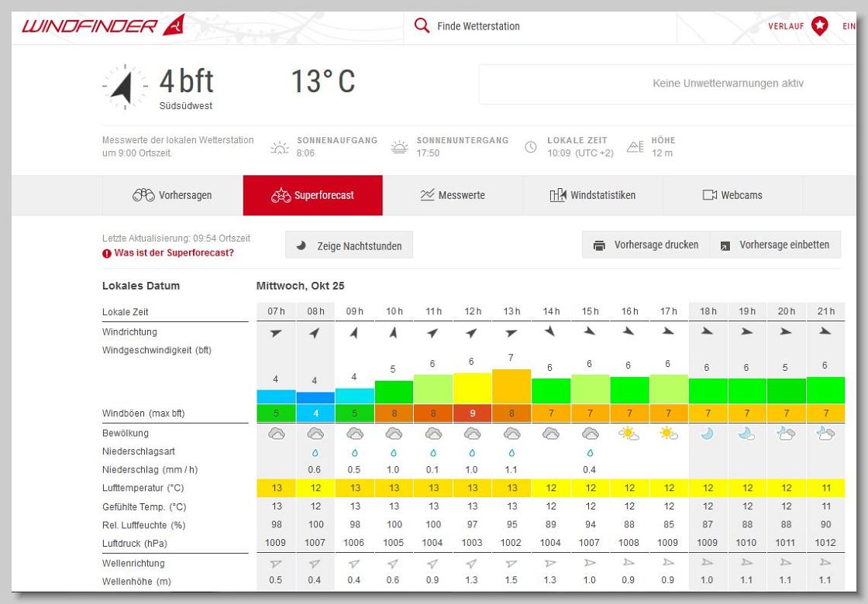The height and width of the screenshot is (604, 868).
Task: Click the sunset icon next to Sonnenuntergang
Action: [399, 147]
